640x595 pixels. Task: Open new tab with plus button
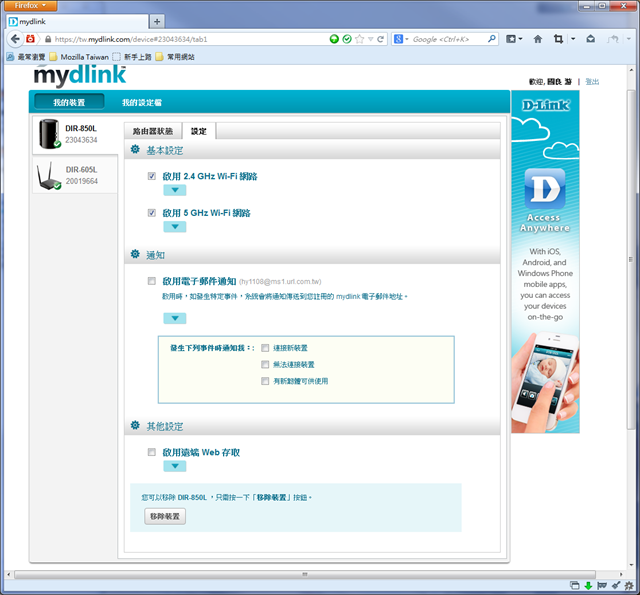coord(157,22)
